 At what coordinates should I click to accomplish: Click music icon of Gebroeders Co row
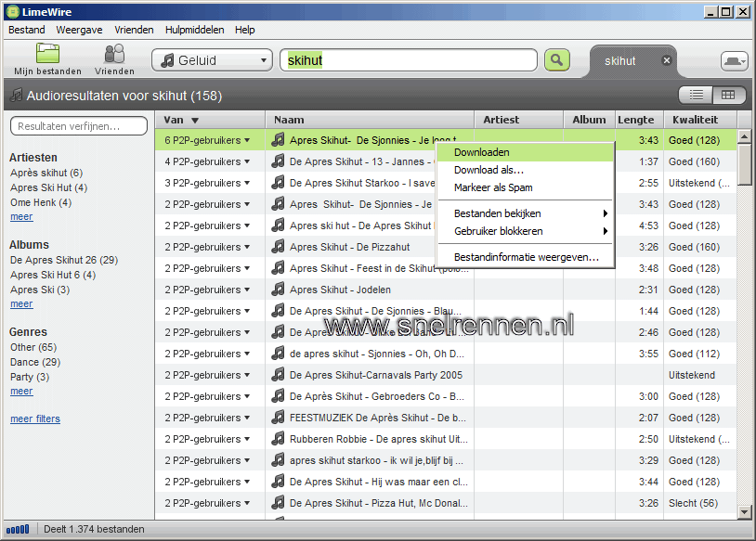pyautogui.click(x=278, y=396)
